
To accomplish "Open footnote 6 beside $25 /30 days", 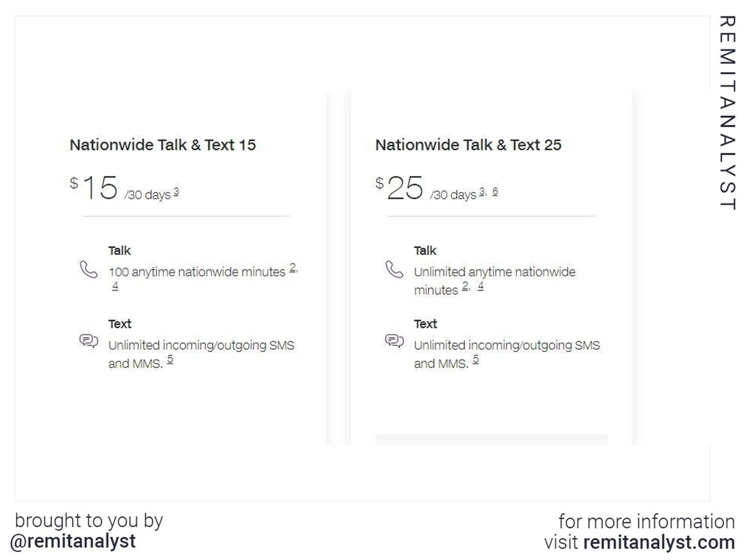I will coord(495,192).
